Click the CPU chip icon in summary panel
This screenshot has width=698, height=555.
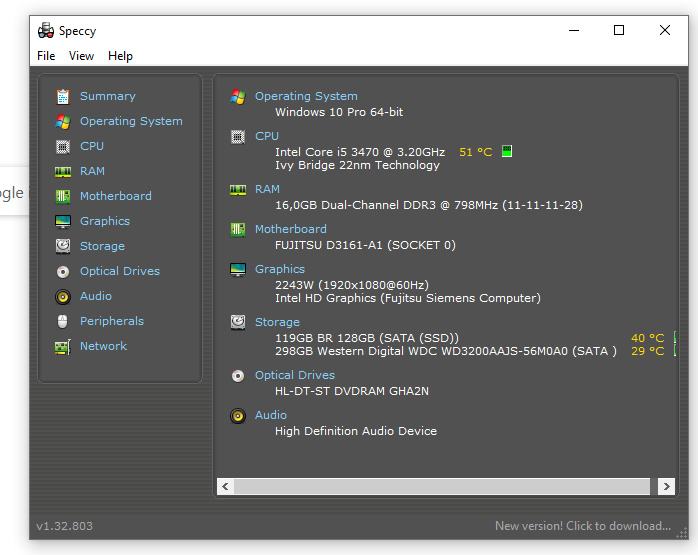point(238,137)
